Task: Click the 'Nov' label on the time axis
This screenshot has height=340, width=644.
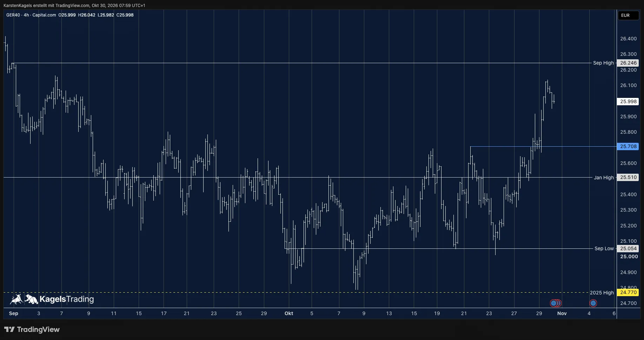Action: [562, 313]
